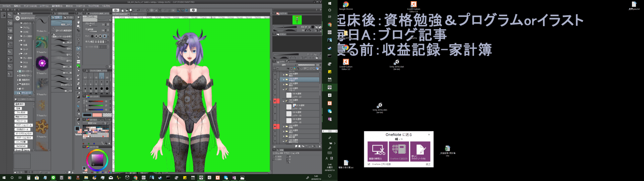Select the ダウンロード material folder
Screen dimensions: 644x181
coord(25,93)
